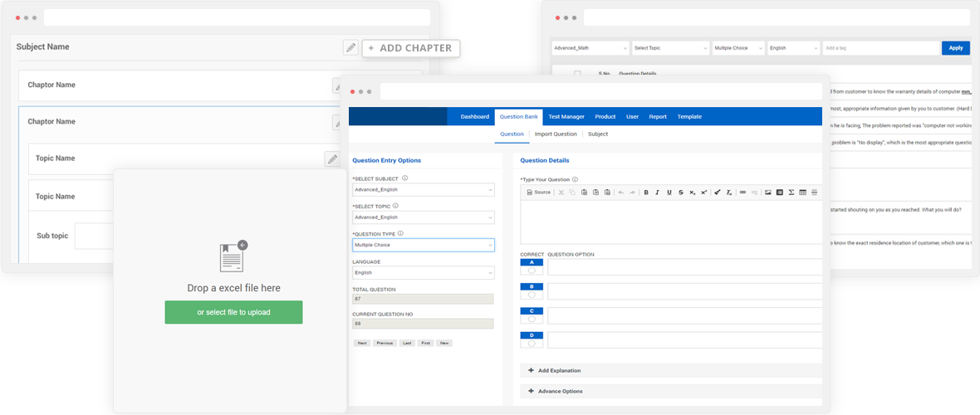Toggle Underline formatting in the question editor
This screenshot has width=980, height=415.
click(x=669, y=193)
